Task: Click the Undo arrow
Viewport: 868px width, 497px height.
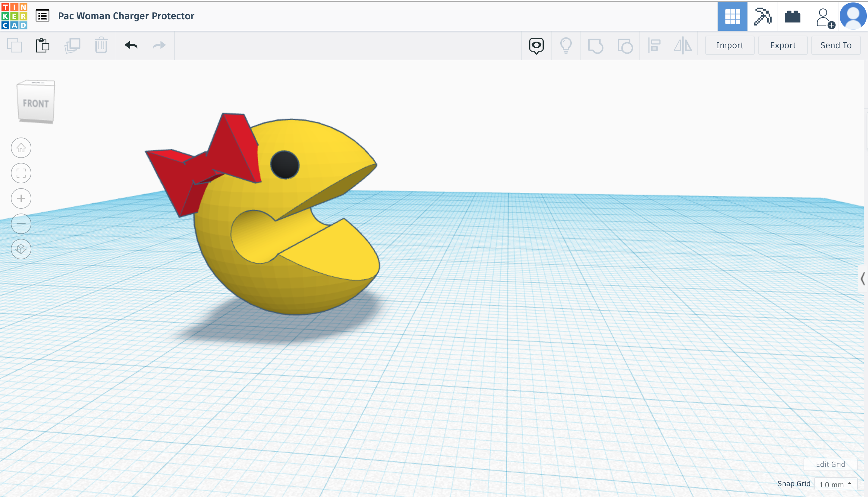Action: pos(131,45)
